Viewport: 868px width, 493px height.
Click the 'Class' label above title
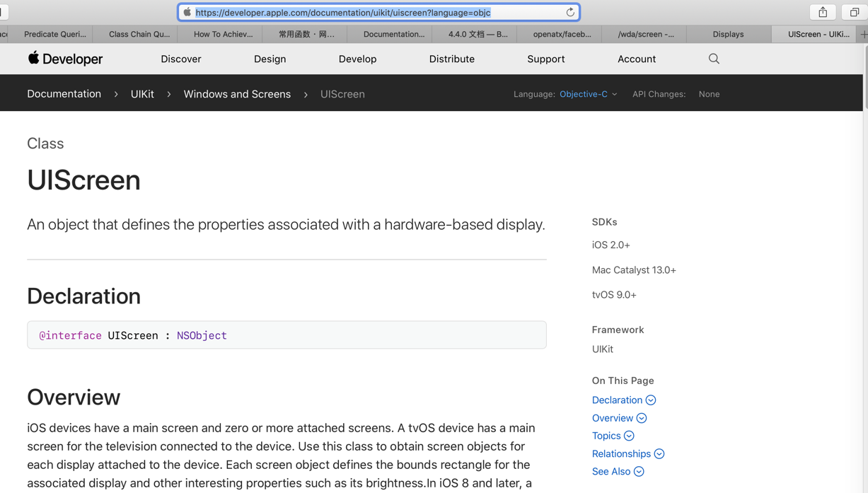(x=45, y=144)
